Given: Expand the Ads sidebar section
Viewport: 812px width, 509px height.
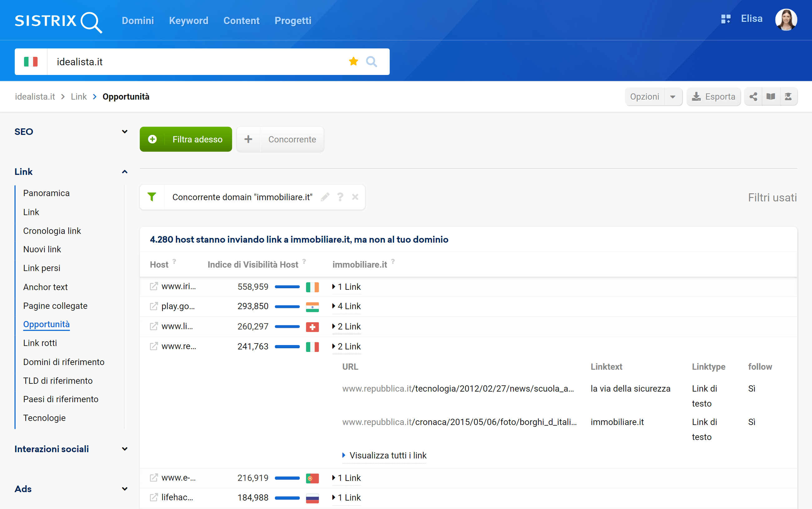Looking at the screenshot, I should point(125,489).
